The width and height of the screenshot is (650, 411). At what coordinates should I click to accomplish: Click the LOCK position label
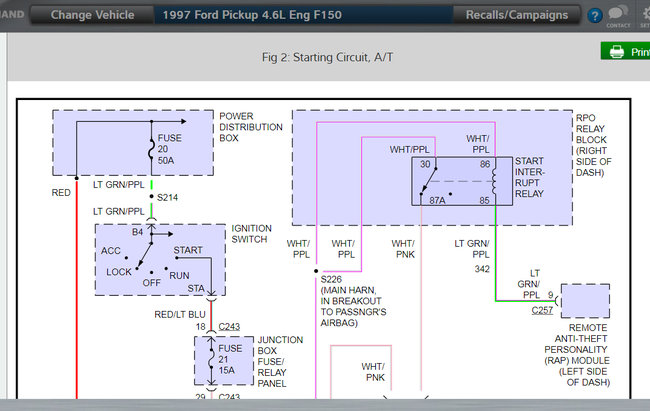[x=119, y=272]
